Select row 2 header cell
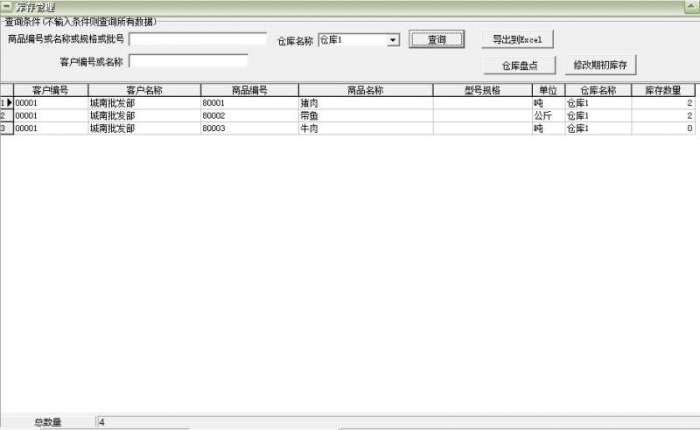 (x=7, y=116)
